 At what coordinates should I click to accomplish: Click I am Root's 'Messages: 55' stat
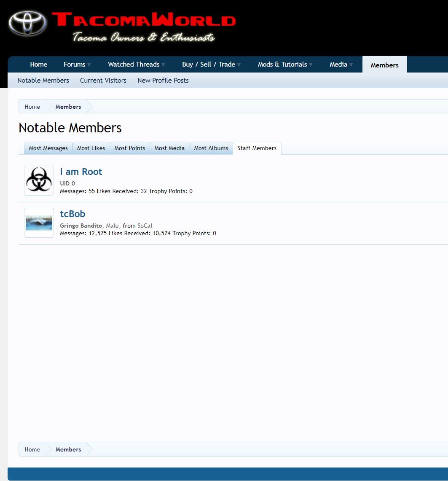coord(77,191)
